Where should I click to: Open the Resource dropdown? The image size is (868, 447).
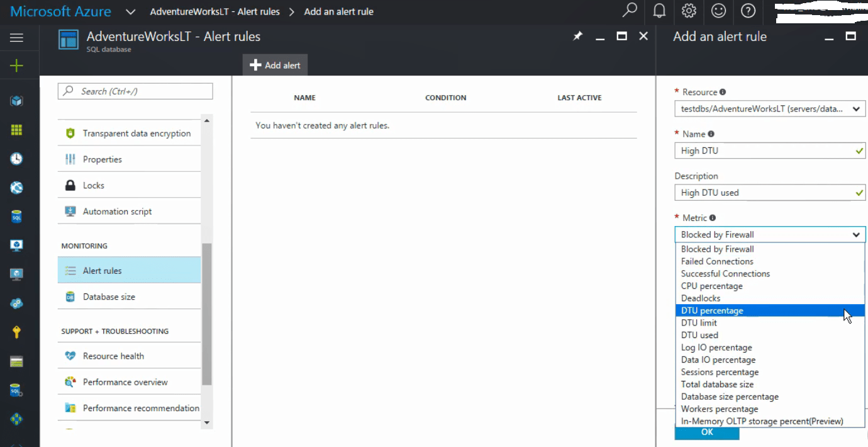(x=770, y=109)
